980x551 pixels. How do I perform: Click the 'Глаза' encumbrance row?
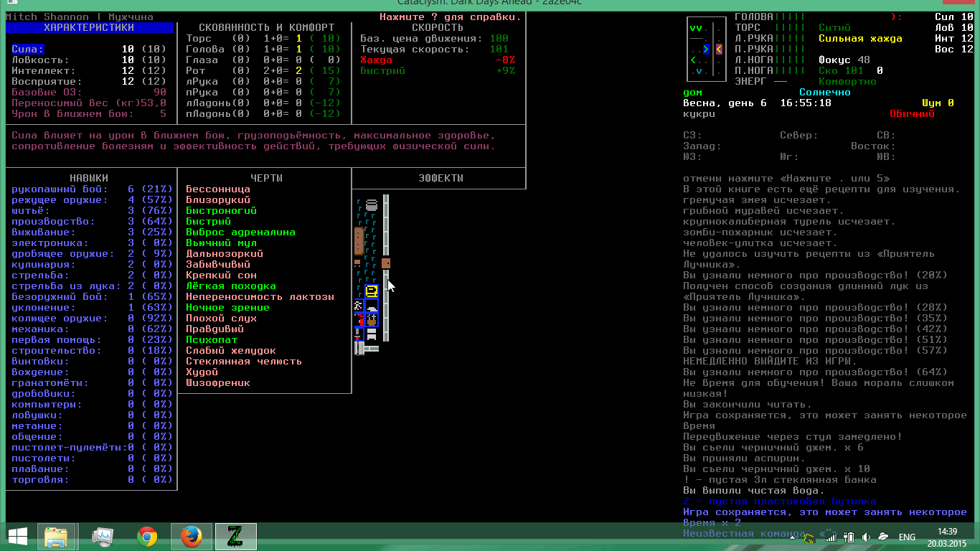coord(263,60)
